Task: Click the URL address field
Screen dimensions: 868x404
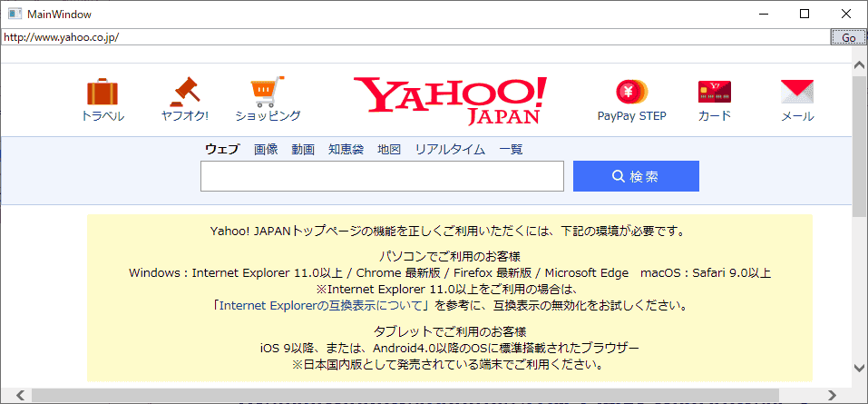Action: tap(415, 38)
